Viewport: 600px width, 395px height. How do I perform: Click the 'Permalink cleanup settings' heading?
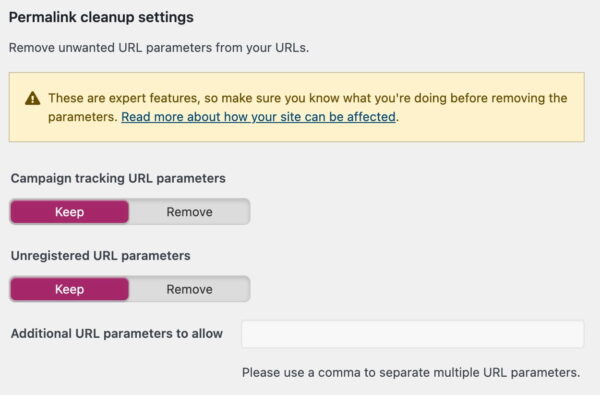click(x=101, y=17)
